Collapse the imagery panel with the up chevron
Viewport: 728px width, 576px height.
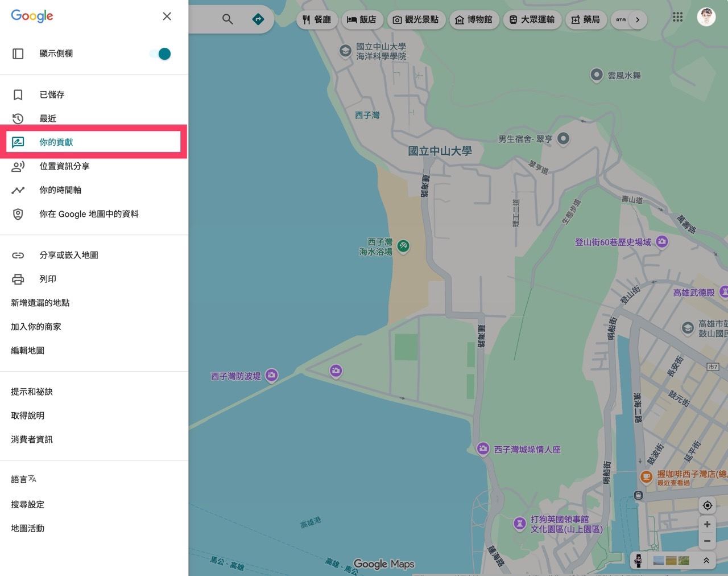click(706, 560)
